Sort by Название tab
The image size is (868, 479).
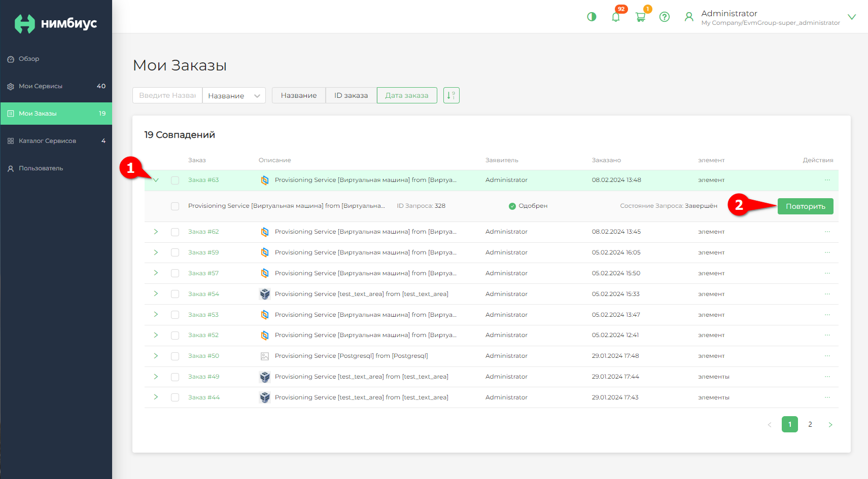pos(299,95)
